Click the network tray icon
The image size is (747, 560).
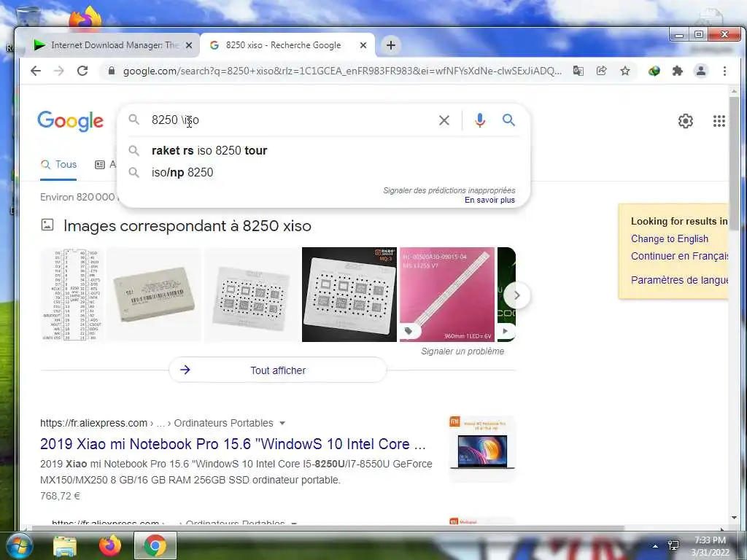click(673, 545)
